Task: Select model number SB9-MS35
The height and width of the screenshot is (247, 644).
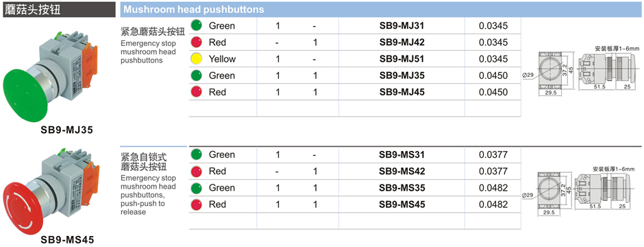Action: point(401,188)
